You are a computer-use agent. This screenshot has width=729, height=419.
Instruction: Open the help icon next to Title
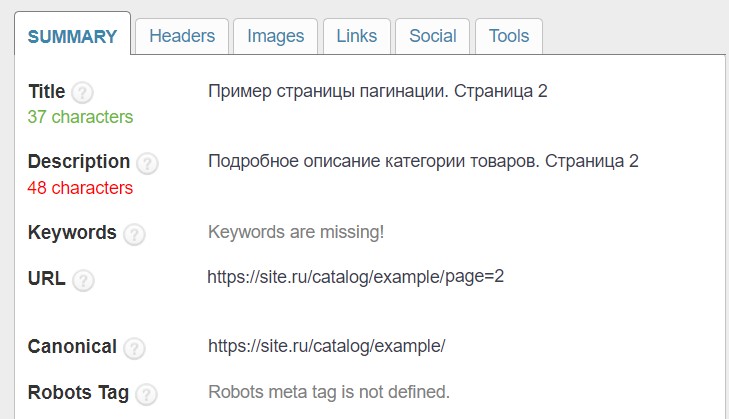pos(82,93)
